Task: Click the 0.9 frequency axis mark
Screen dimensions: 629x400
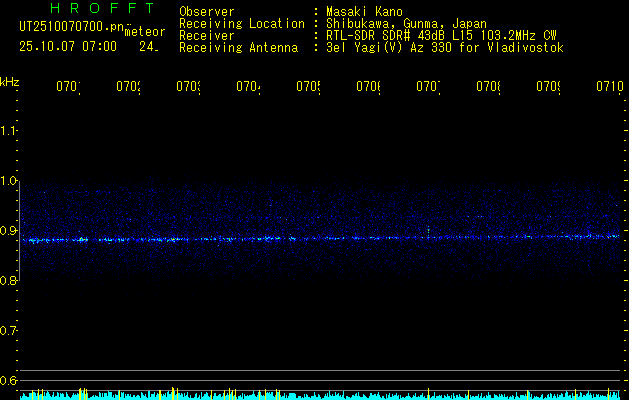Action: 10,231
